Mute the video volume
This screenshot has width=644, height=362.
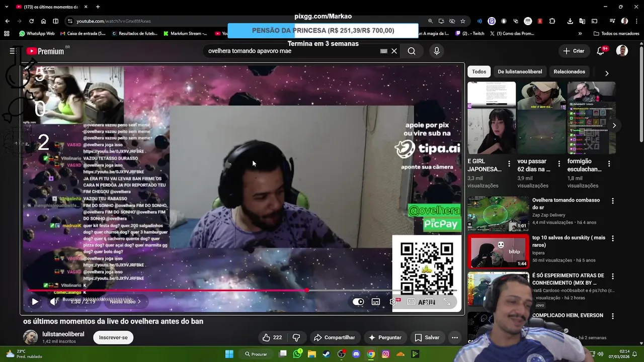53,302
